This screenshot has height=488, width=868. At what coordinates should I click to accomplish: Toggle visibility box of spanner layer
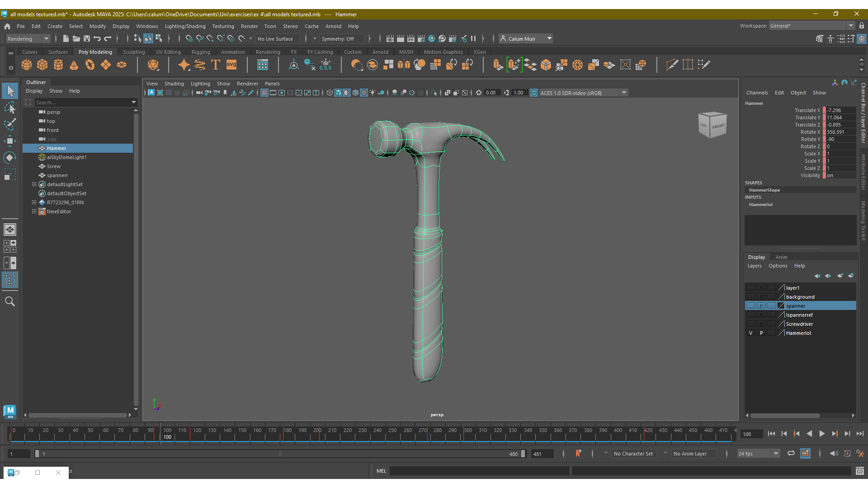[751, 306]
